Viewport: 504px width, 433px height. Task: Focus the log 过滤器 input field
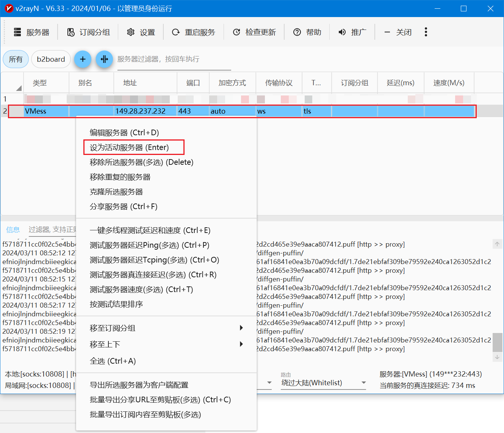click(52, 230)
